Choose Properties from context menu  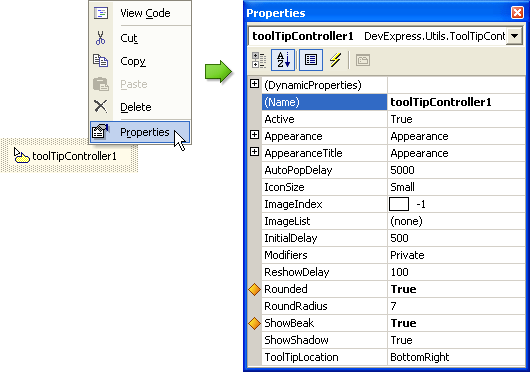140,132
